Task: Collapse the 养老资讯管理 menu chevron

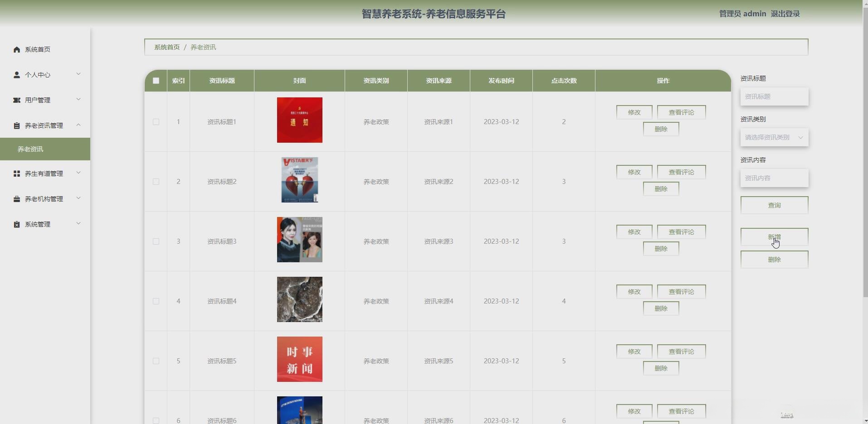Action: pyautogui.click(x=78, y=125)
